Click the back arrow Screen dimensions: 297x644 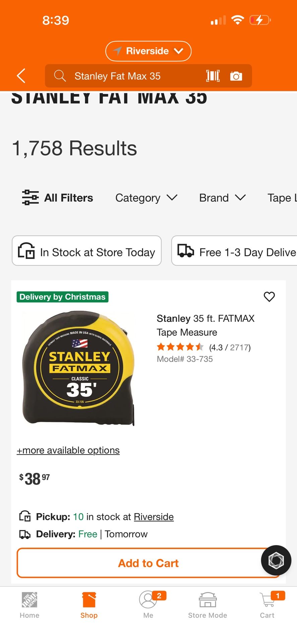coord(21,76)
